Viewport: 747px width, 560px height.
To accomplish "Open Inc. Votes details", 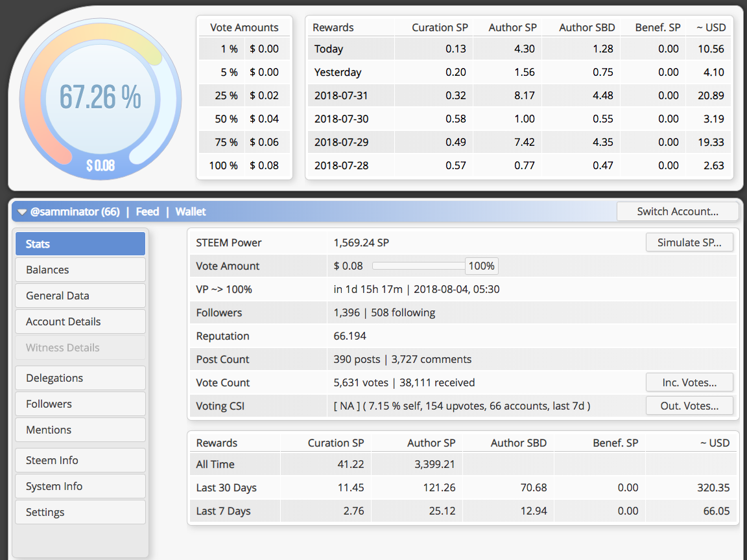I will click(x=689, y=382).
